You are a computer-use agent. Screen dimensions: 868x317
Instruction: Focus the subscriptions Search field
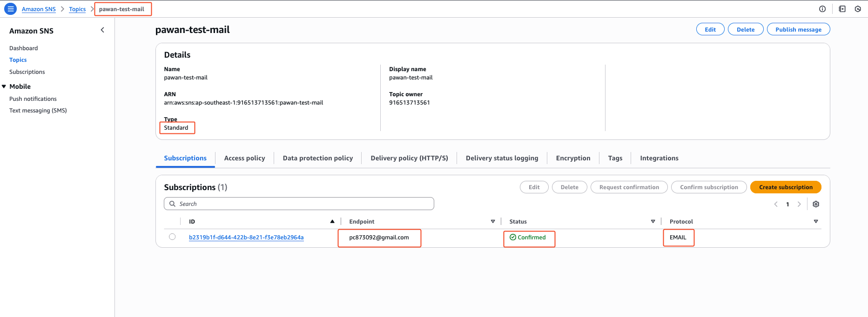(x=299, y=204)
